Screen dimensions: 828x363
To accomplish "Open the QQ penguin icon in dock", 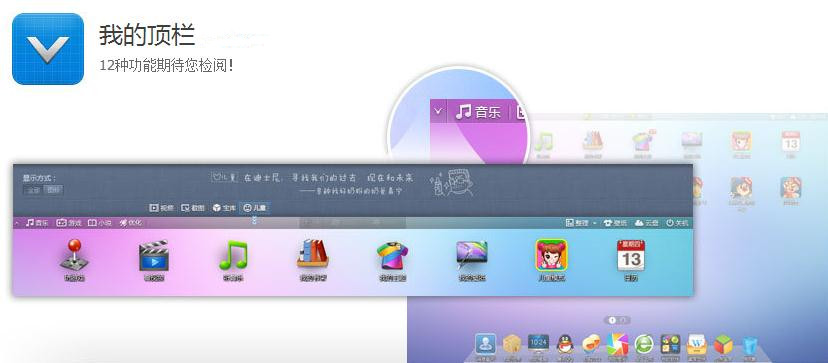I will tap(565, 344).
